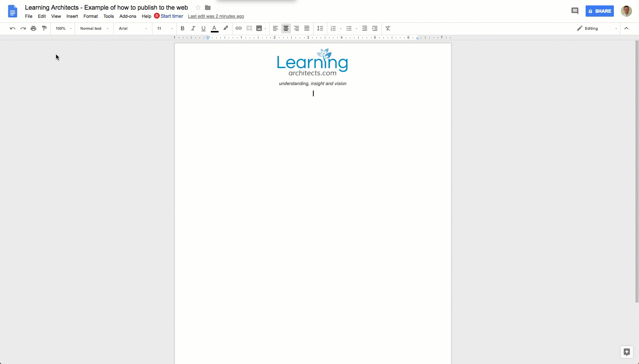This screenshot has height=364, width=639.
Task: Open line spacing options
Action: point(320,28)
